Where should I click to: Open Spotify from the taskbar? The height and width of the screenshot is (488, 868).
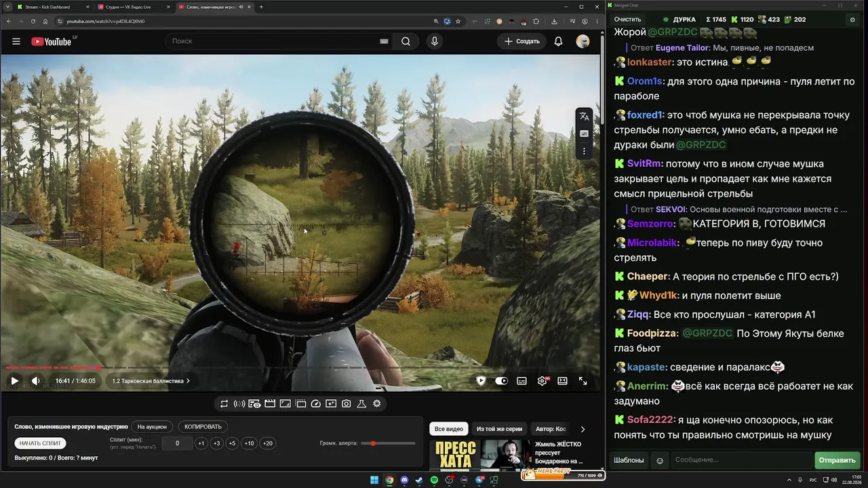coord(434,481)
